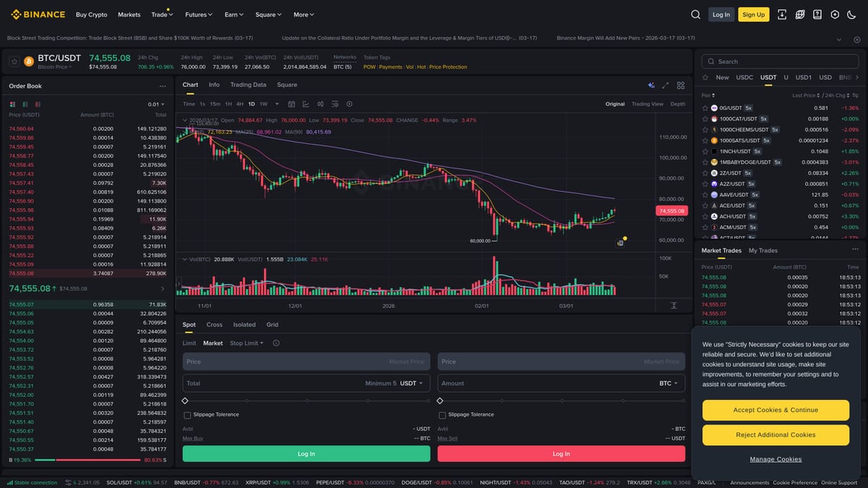Open the chart multi-layout grid icon

[681, 85]
